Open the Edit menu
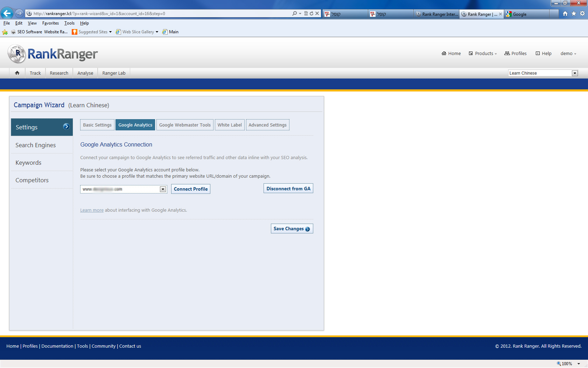This screenshot has height=368, width=588. [19, 23]
